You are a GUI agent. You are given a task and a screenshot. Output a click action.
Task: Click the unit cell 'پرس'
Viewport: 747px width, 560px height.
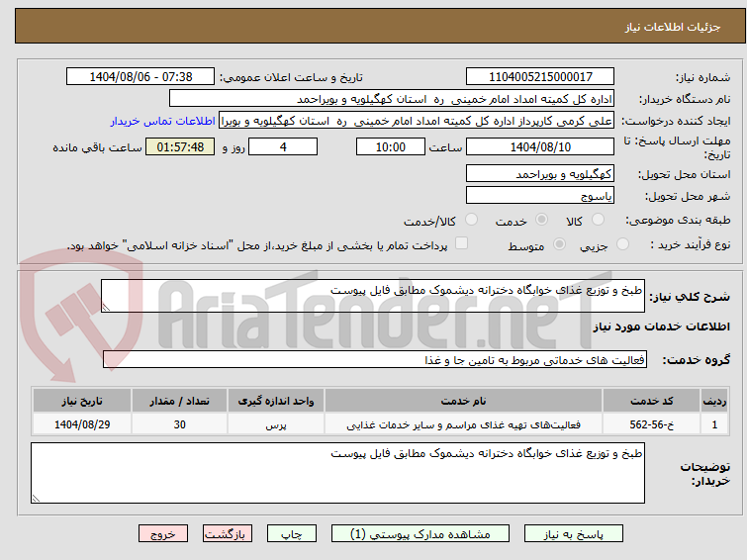[x=276, y=424]
